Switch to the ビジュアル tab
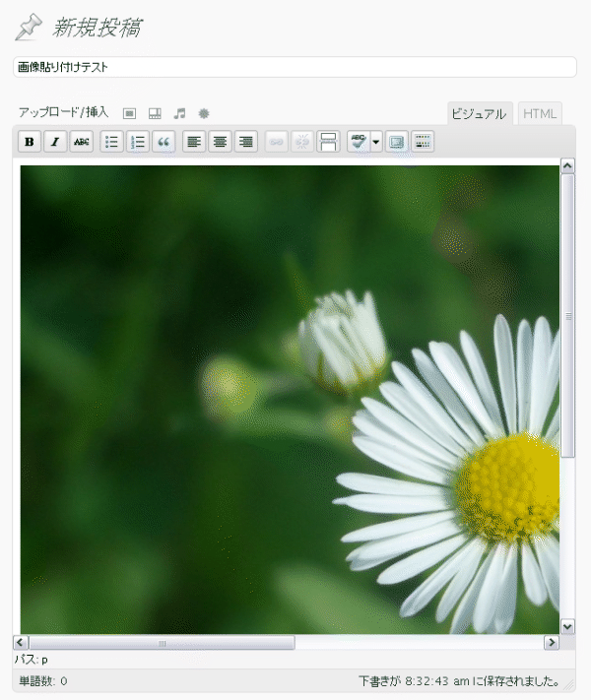The width and height of the screenshot is (591, 700). point(479,114)
